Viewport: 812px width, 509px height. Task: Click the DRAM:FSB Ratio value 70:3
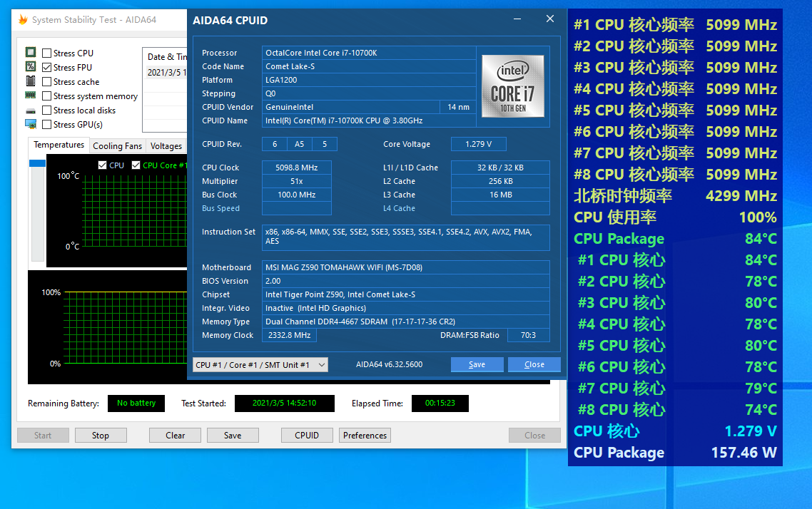click(528, 335)
